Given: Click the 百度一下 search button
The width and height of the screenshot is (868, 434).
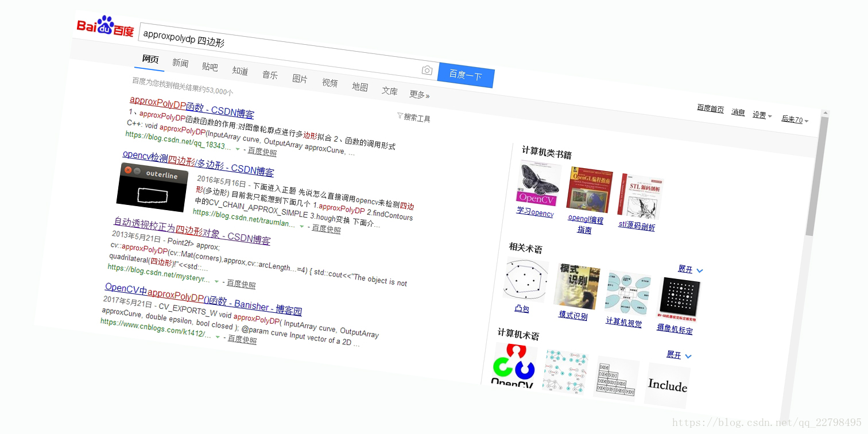Looking at the screenshot, I should coord(466,75).
